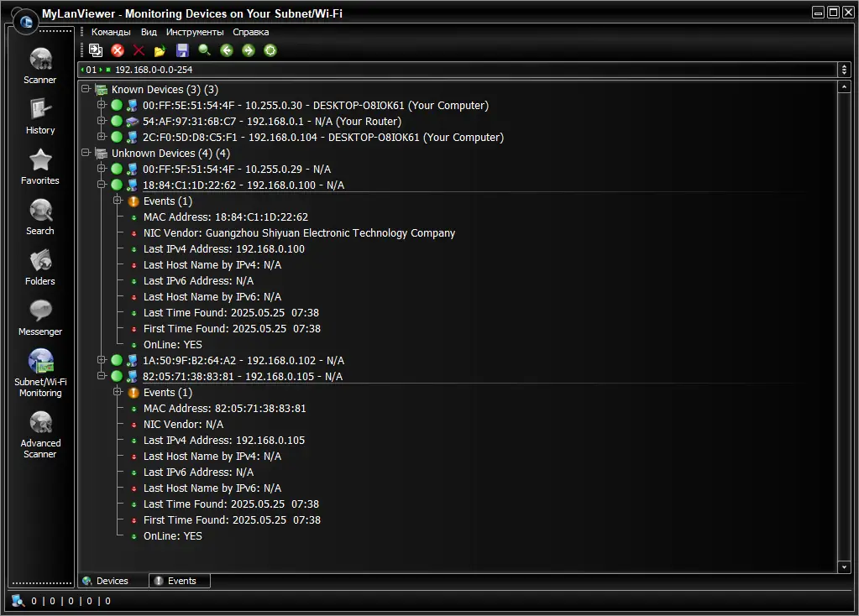Open the Folders sidebar icon
Image resolution: width=859 pixels, height=616 pixels.
click(x=40, y=261)
